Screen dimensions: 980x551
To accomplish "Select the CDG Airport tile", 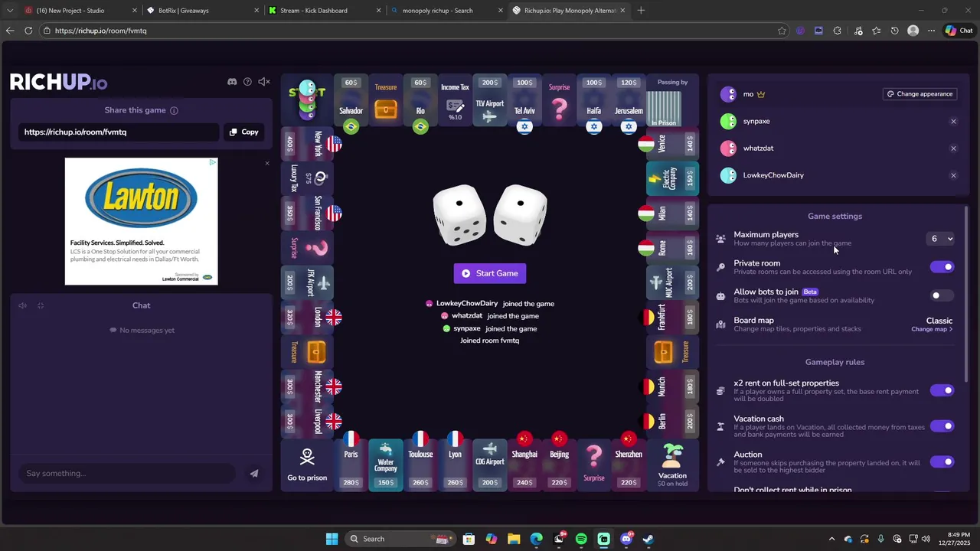I will [x=490, y=465].
